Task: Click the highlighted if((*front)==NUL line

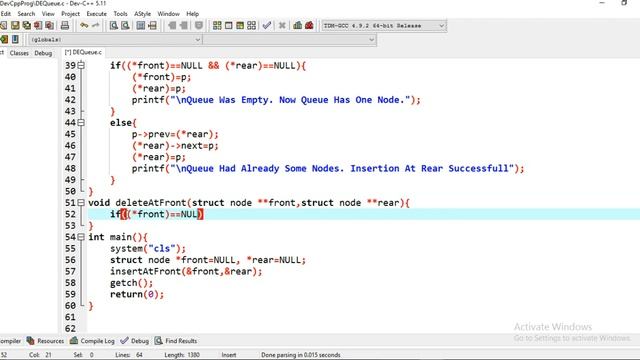Action: point(156,214)
